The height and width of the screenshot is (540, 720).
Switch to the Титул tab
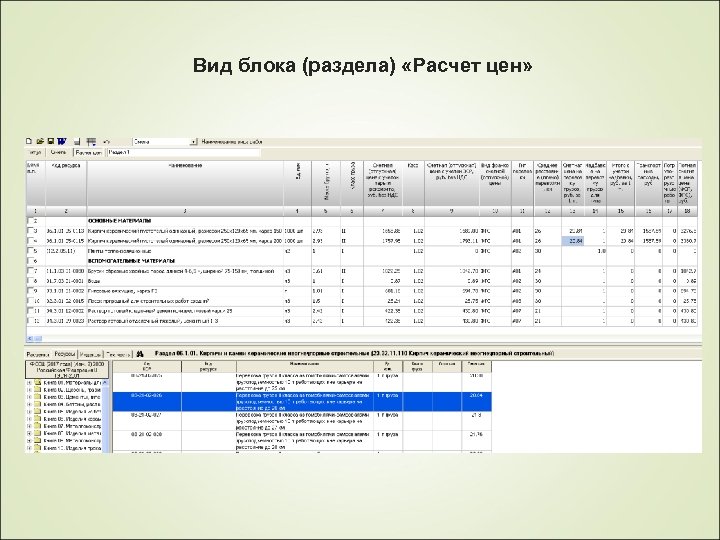tap(35, 152)
